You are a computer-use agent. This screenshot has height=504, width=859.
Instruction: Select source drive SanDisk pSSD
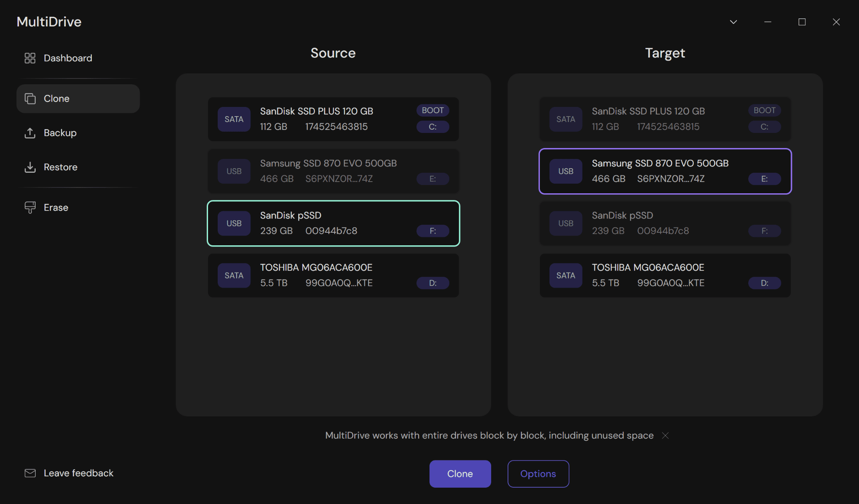[x=333, y=223]
